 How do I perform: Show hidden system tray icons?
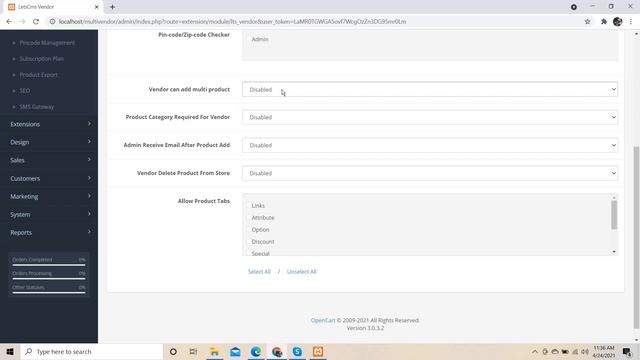point(534,351)
